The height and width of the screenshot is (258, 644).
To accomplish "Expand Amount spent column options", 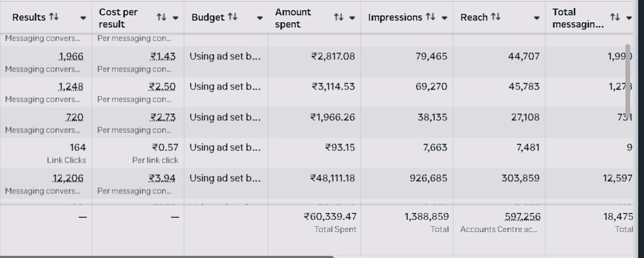I will tap(352, 18).
